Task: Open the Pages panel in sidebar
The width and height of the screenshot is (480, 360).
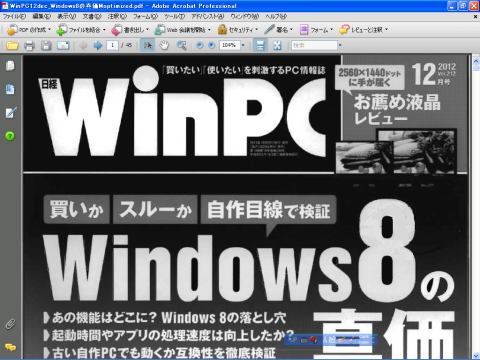Action: pos(10,66)
